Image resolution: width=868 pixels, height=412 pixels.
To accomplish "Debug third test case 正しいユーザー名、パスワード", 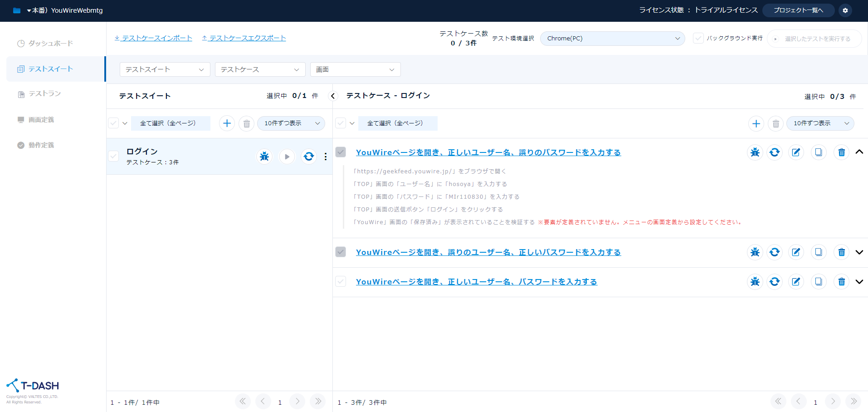I will 755,282.
